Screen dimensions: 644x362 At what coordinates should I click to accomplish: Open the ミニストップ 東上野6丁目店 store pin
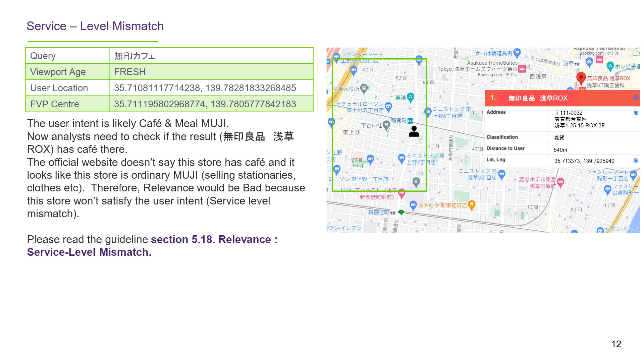pyautogui.click(x=428, y=112)
